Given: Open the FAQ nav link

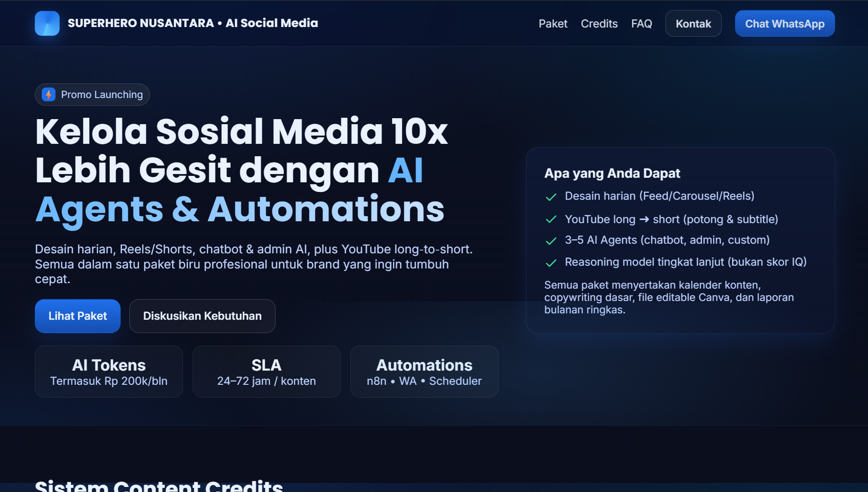Looking at the screenshot, I should [x=641, y=24].
